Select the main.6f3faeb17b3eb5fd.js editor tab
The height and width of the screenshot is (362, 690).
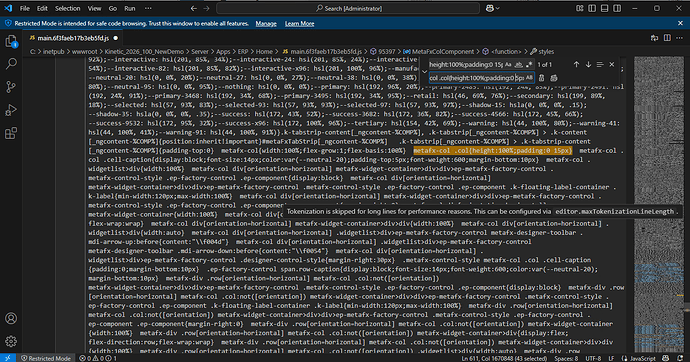coord(73,38)
